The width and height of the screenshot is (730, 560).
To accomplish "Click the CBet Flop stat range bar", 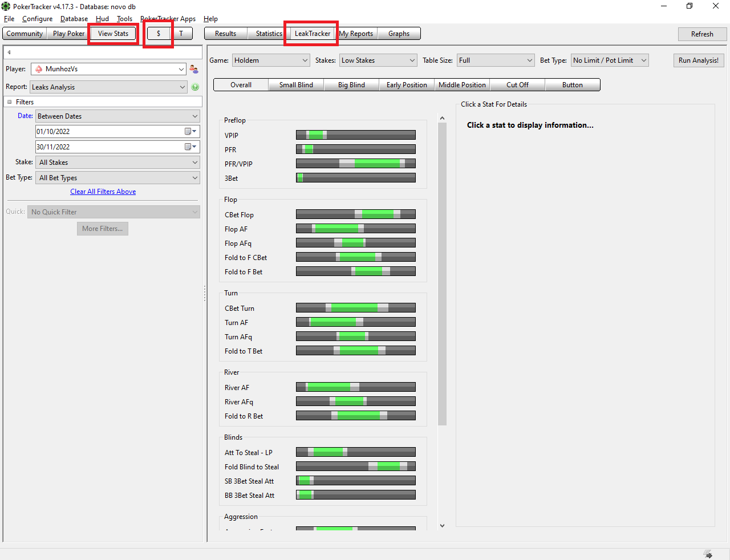I will (356, 214).
